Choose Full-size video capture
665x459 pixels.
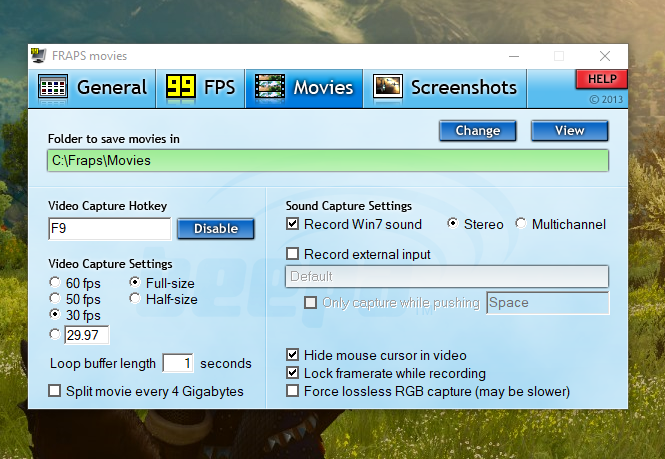135,283
